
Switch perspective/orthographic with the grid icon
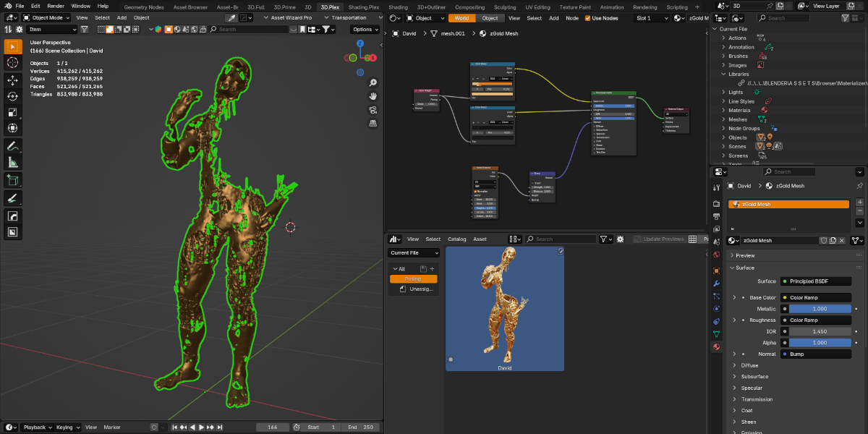[x=373, y=123]
